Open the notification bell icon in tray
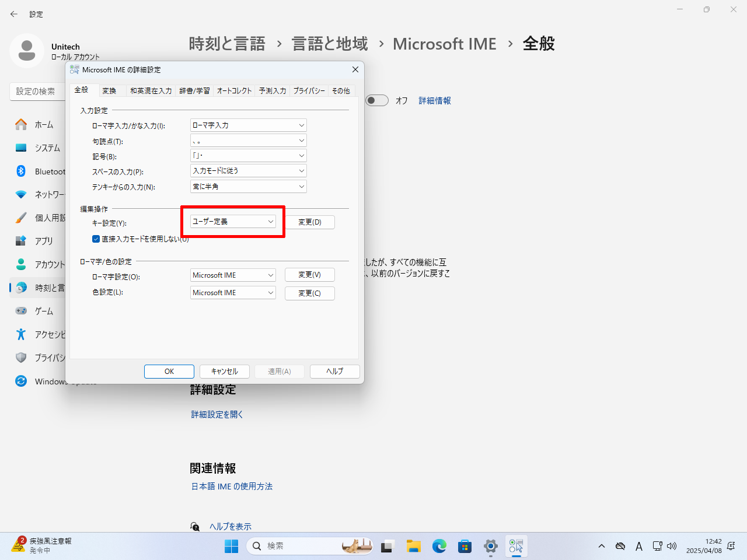Viewport: 747px width, 560px height. click(x=731, y=546)
